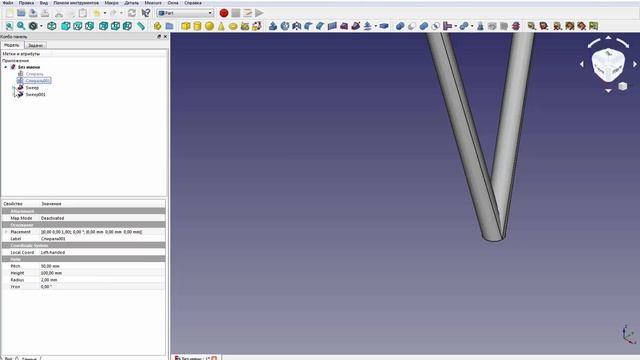This screenshot has height=360, width=640.
Task: Open the Create Primitives dialog icon
Action: click(245, 26)
